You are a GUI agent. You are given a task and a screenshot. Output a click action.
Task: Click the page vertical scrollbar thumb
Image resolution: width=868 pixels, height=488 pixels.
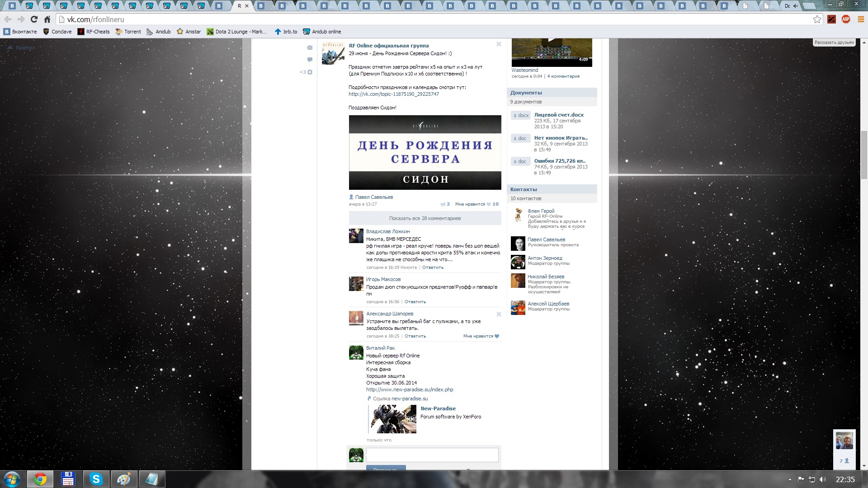point(864,156)
